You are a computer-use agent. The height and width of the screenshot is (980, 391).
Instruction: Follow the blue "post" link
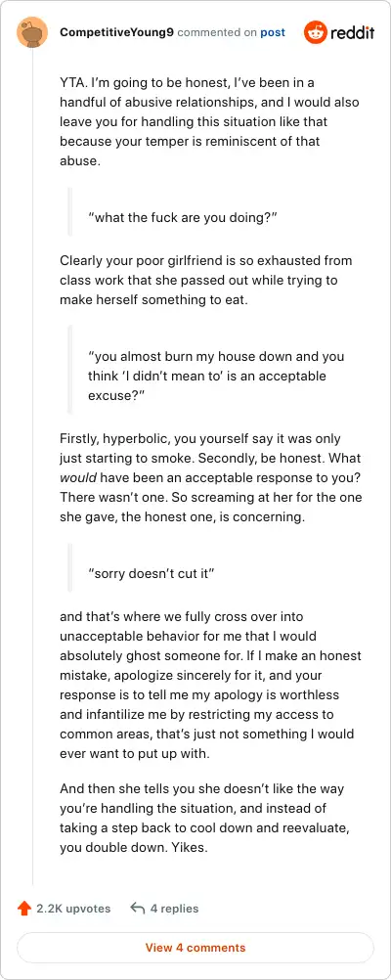click(x=273, y=32)
